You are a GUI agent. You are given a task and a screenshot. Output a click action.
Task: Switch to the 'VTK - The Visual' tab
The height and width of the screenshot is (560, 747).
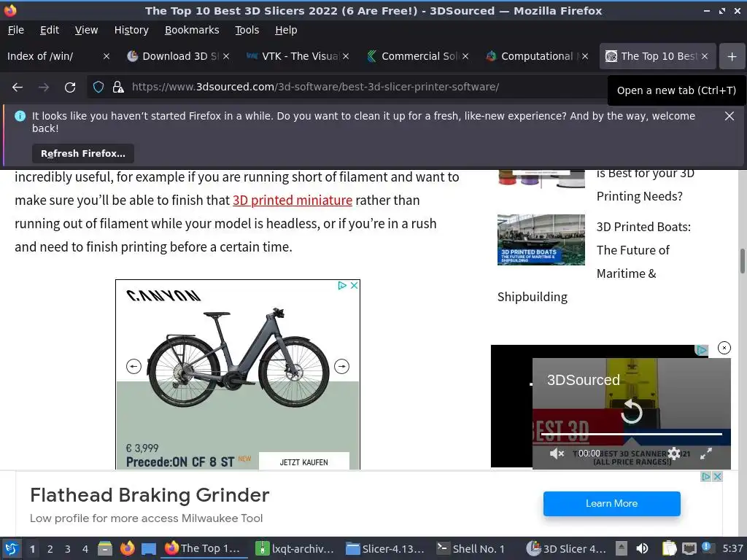tap(298, 56)
